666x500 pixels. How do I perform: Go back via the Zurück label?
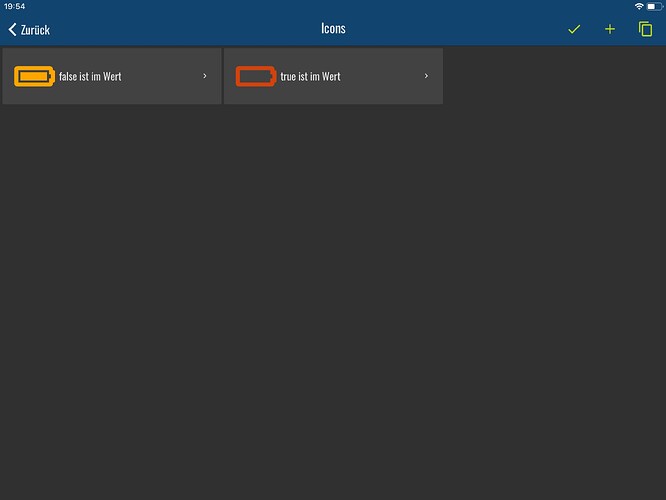click(x=35, y=30)
